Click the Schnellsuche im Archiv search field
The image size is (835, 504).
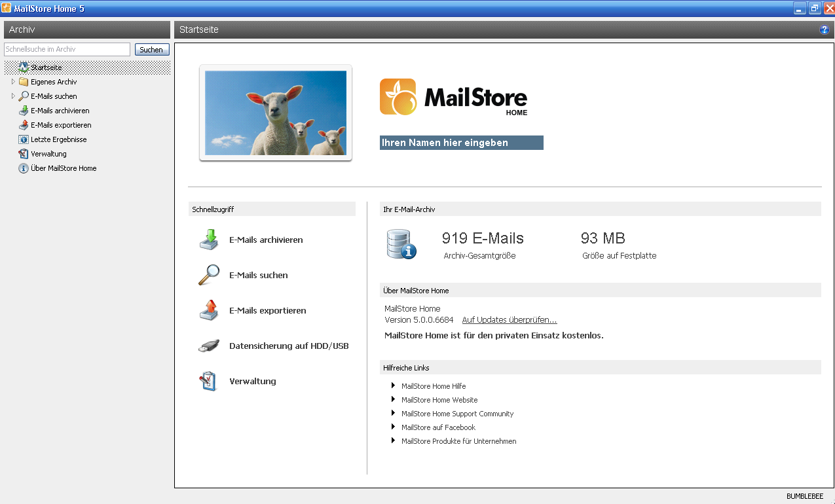[x=67, y=50]
